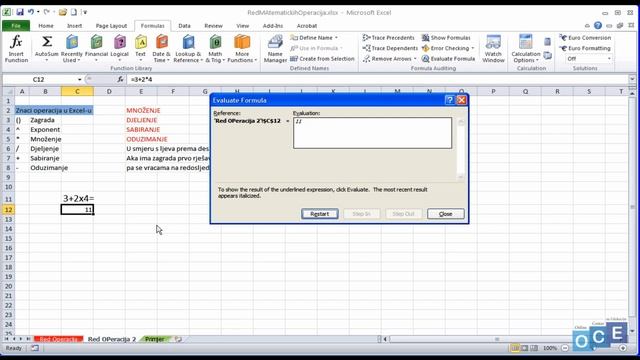Image resolution: width=640 pixels, height=360 pixels.
Task: Open the File tab
Action: pyautogui.click(x=16, y=26)
